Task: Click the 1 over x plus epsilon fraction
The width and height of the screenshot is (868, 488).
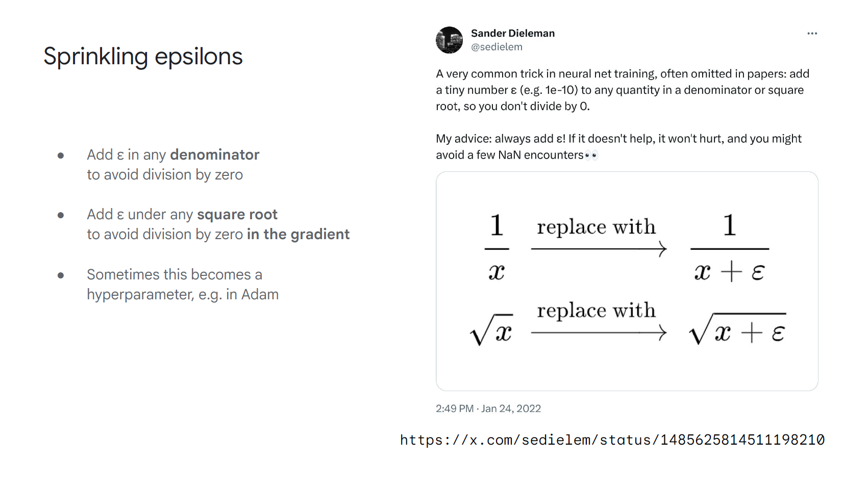Action: [730, 248]
